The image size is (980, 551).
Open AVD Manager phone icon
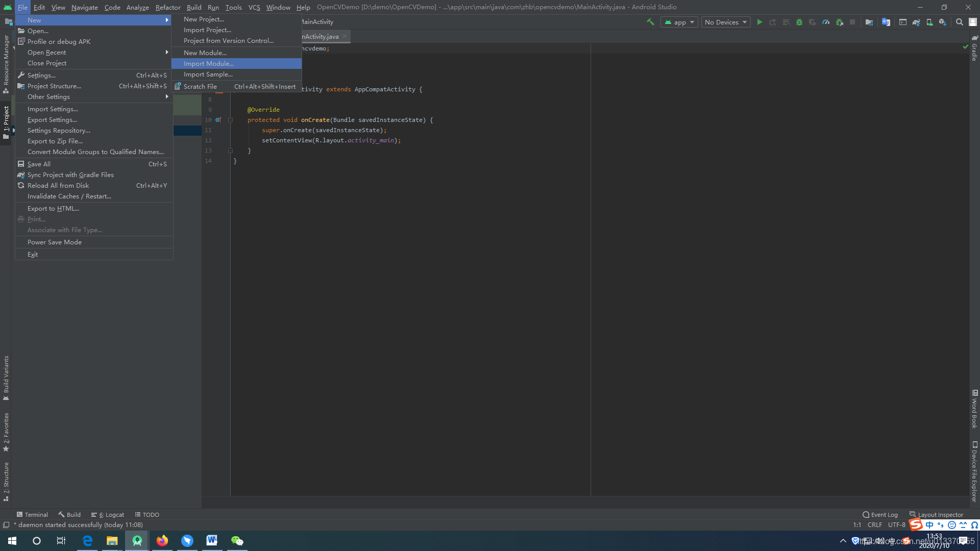(929, 22)
